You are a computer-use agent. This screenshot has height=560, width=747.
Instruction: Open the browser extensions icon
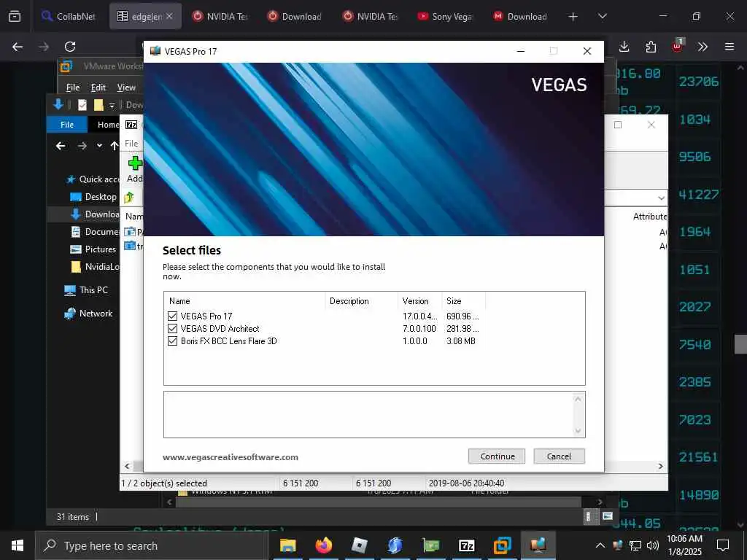tap(651, 47)
